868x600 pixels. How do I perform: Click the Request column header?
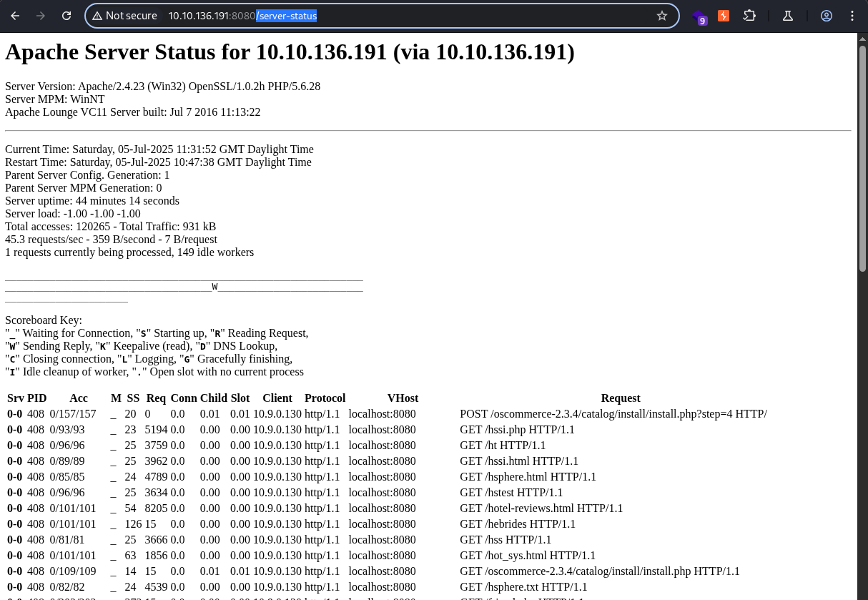click(621, 398)
